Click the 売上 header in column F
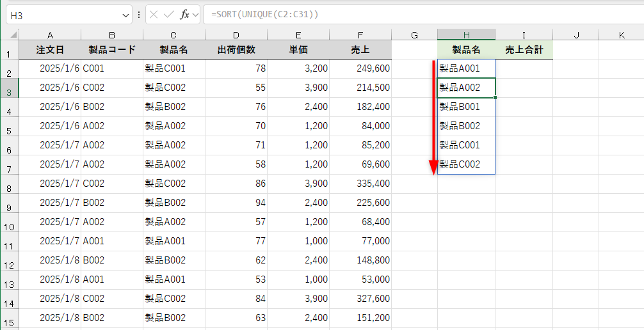Image resolution: width=644 pixels, height=330 pixels. [x=360, y=50]
